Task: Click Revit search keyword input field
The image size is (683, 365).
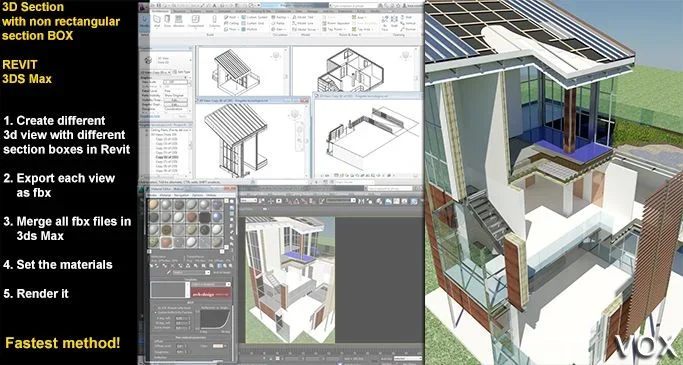Action: pos(354,6)
